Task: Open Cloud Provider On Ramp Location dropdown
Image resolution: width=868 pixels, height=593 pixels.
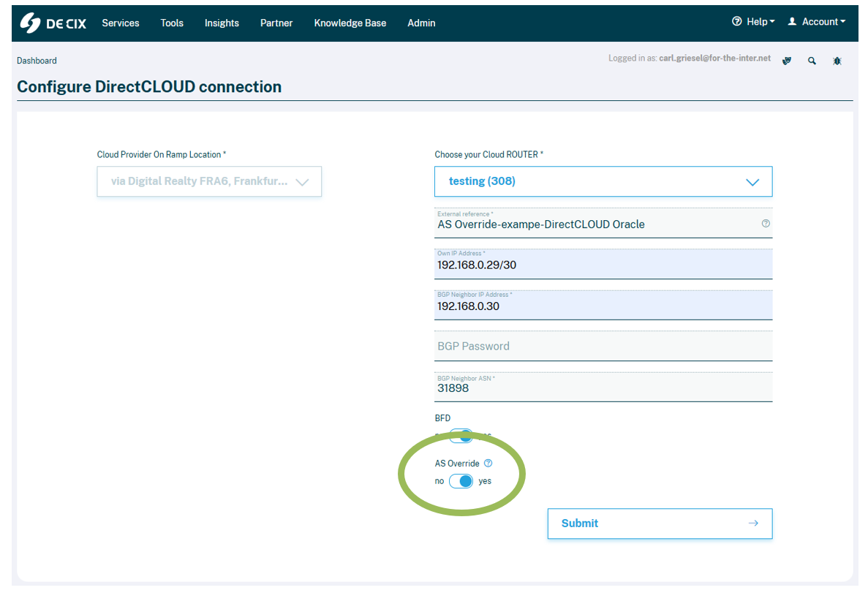Action: [209, 181]
